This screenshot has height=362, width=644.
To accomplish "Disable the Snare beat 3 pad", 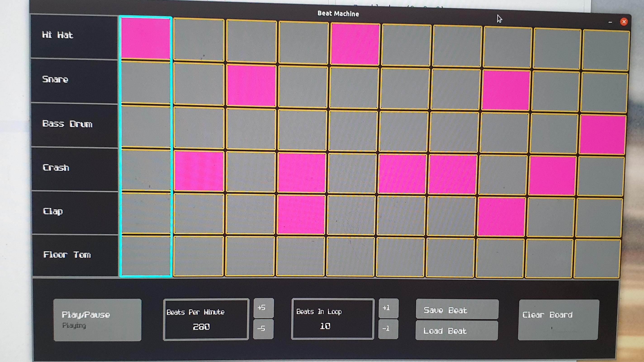I will (x=251, y=85).
